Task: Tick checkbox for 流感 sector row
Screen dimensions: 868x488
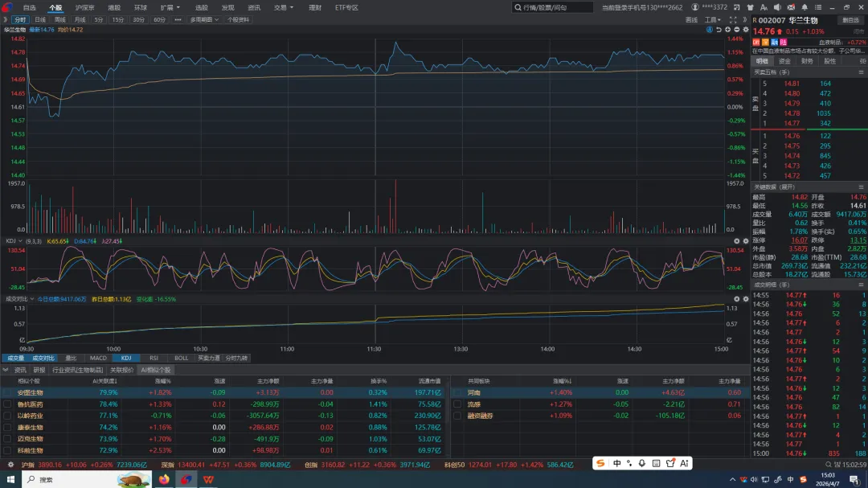Action: (457, 404)
